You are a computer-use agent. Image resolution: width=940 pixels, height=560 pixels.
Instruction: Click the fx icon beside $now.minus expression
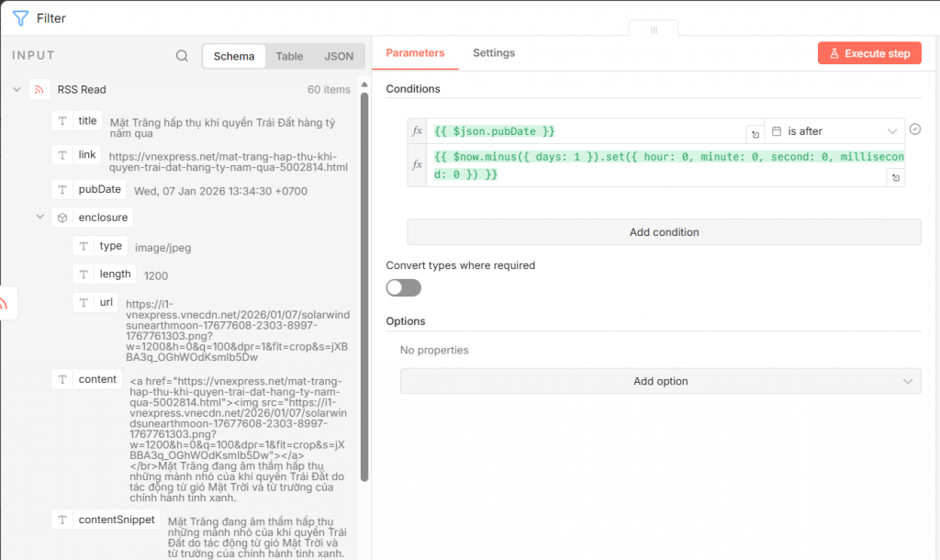pyautogui.click(x=417, y=165)
